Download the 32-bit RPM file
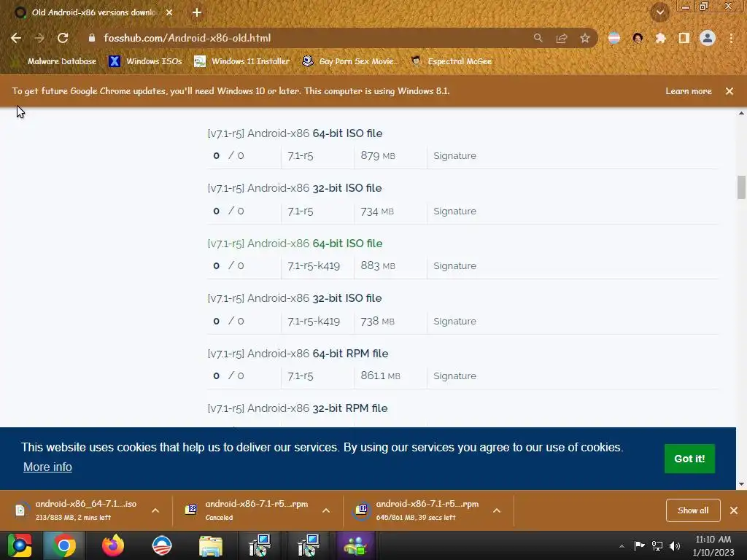747x560 pixels. (x=298, y=408)
